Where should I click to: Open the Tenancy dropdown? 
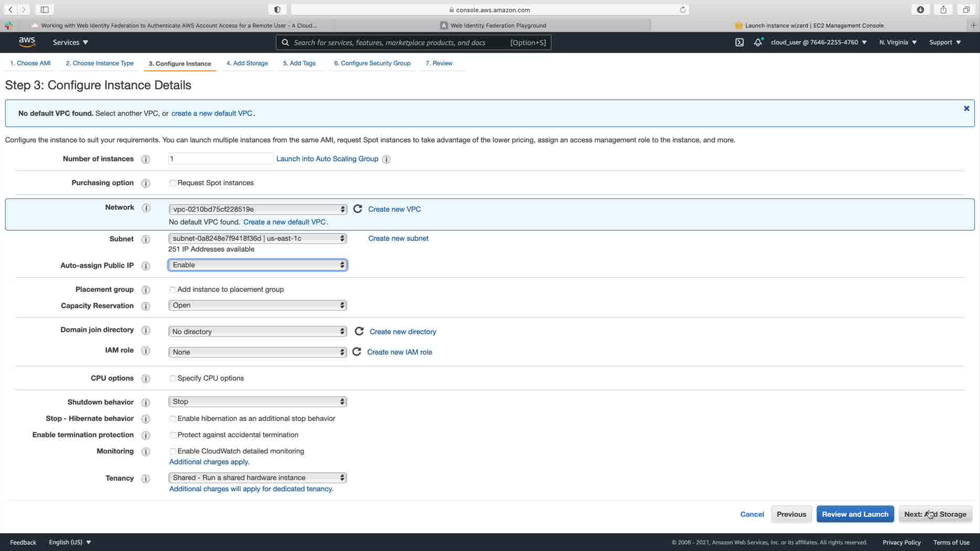click(x=257, y=478)
